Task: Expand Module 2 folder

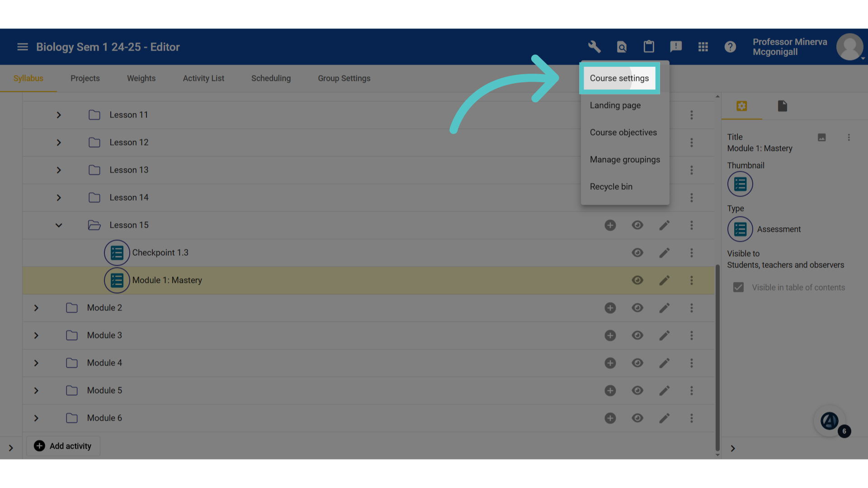Action: click(36, 308)
